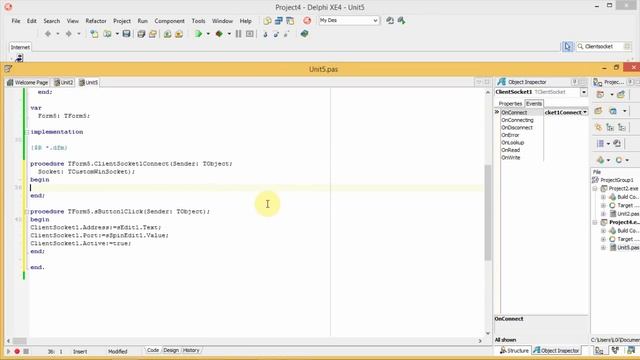Expand the Unit5.pas tree node
Screen dimensions: 640x360
603,248
